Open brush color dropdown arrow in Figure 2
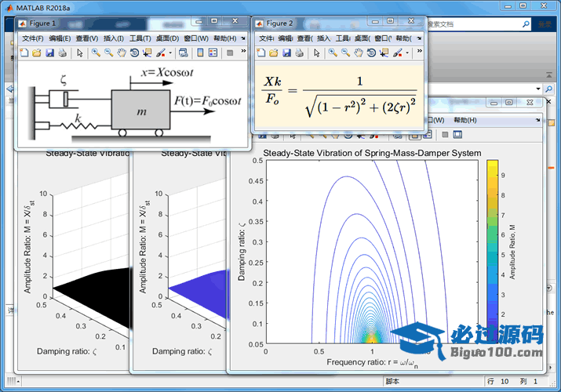Image resolution: width=561 pixels, height=392 pixels. 407,53
